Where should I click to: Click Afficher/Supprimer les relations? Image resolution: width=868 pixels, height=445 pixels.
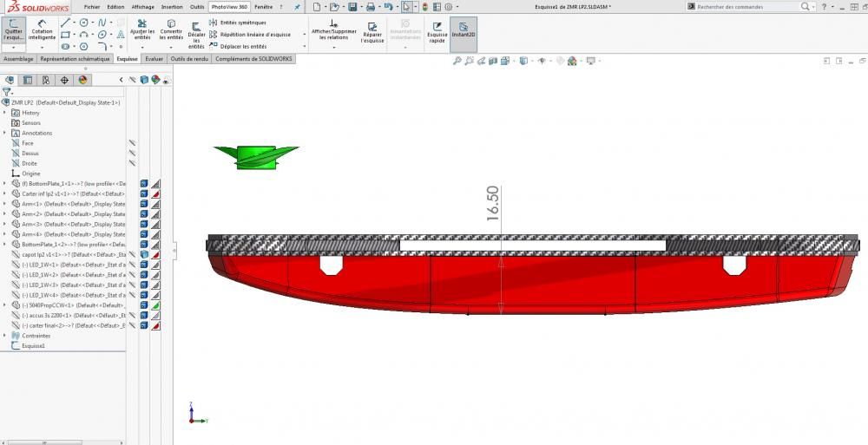tap(334, 29)
